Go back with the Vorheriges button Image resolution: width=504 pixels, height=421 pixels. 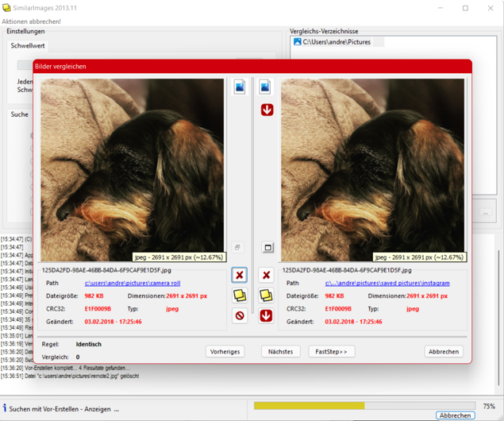(x=225, y=351)
